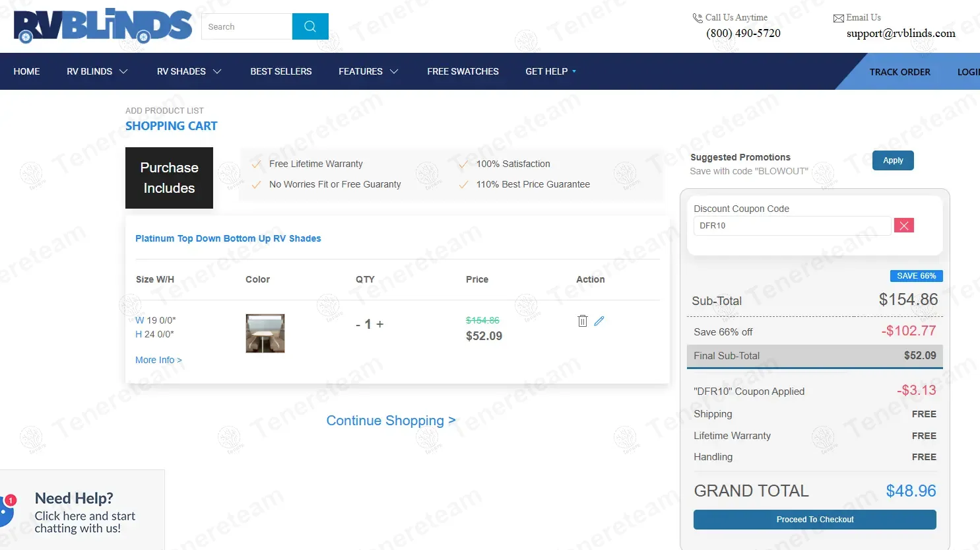Click the support@rvblinds.com email address
This screenshot has width=980, height=550.
tap(901, 33)
